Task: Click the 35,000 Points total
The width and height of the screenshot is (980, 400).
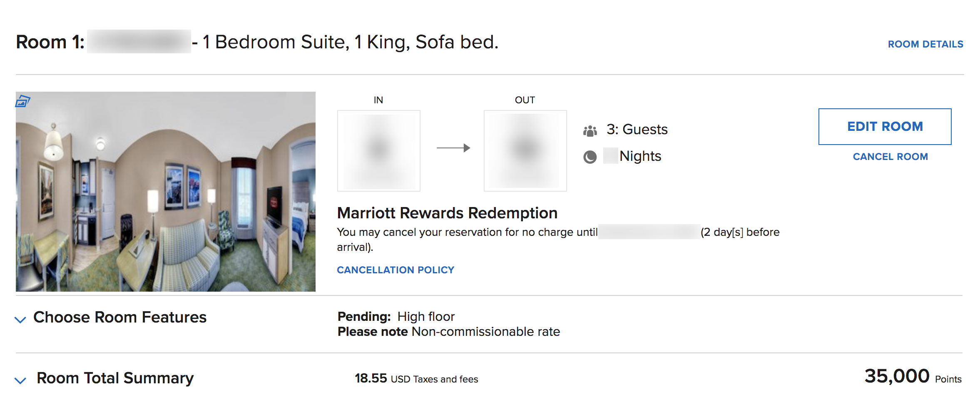Action: tap(913, 377)
